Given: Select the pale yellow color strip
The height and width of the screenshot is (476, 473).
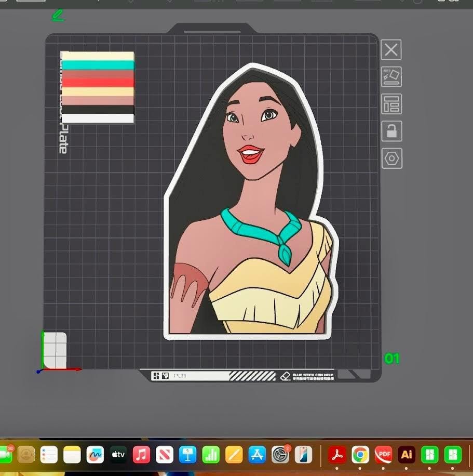Looking at the screenshot, I should [98, 91].
